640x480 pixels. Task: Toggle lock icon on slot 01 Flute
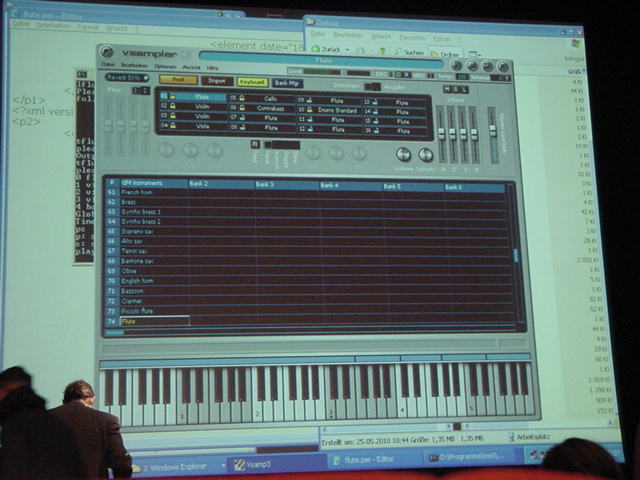click(x=172, y=97)
